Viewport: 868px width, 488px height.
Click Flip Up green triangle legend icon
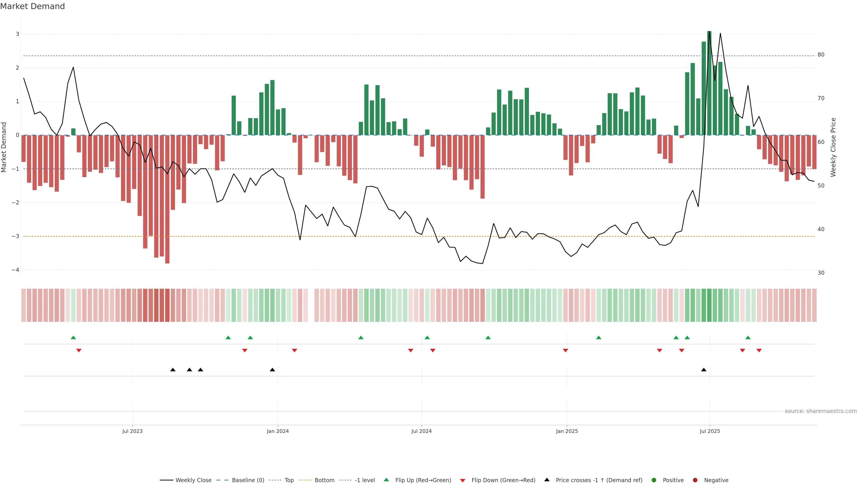point(387,480)
